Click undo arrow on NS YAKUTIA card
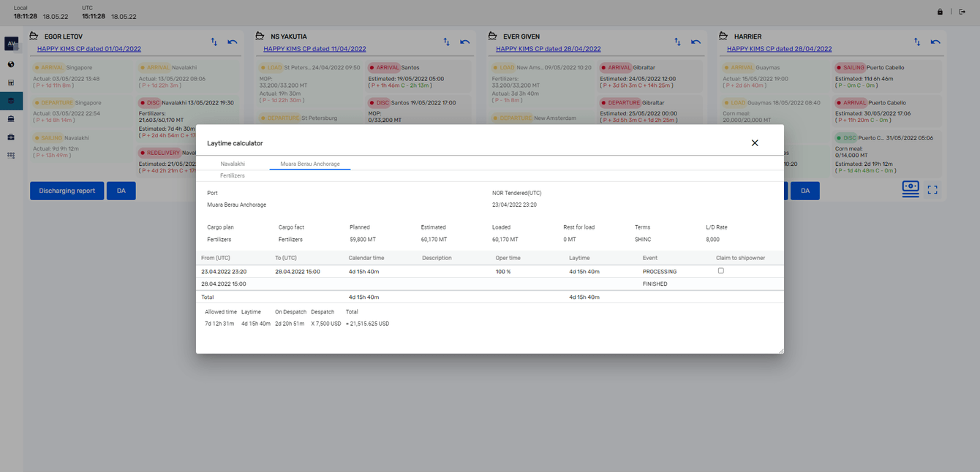 464,42
